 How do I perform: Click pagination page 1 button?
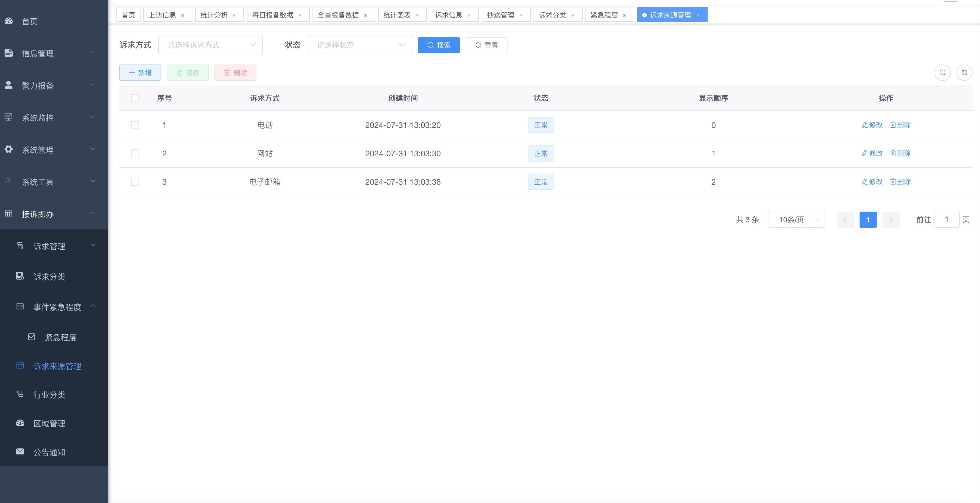point(868,220)
